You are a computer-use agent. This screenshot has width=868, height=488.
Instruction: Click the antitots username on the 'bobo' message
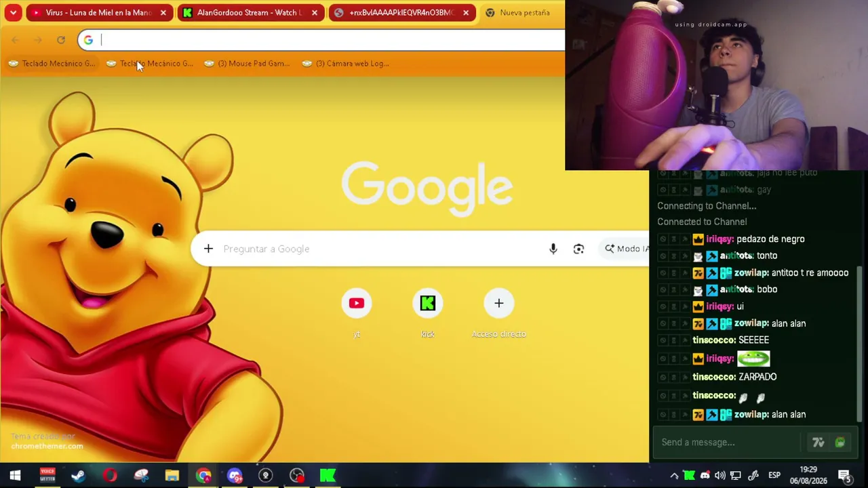point(736,289)
